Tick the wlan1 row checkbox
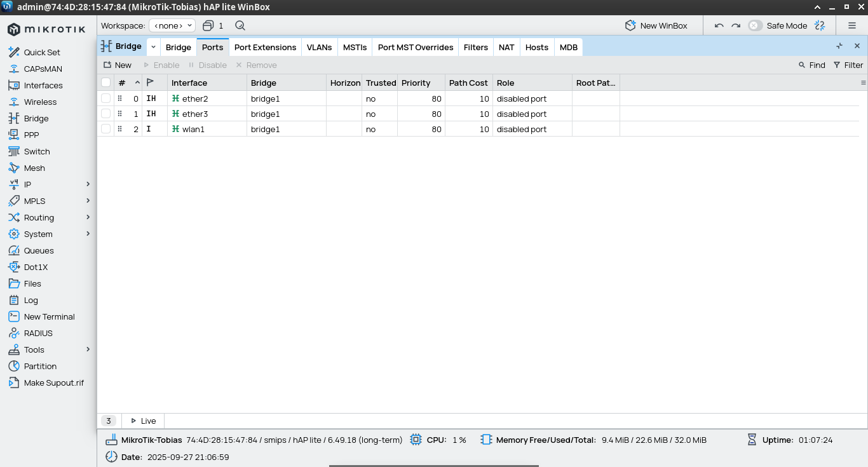The image size is (868, 467). coord(105,129)
